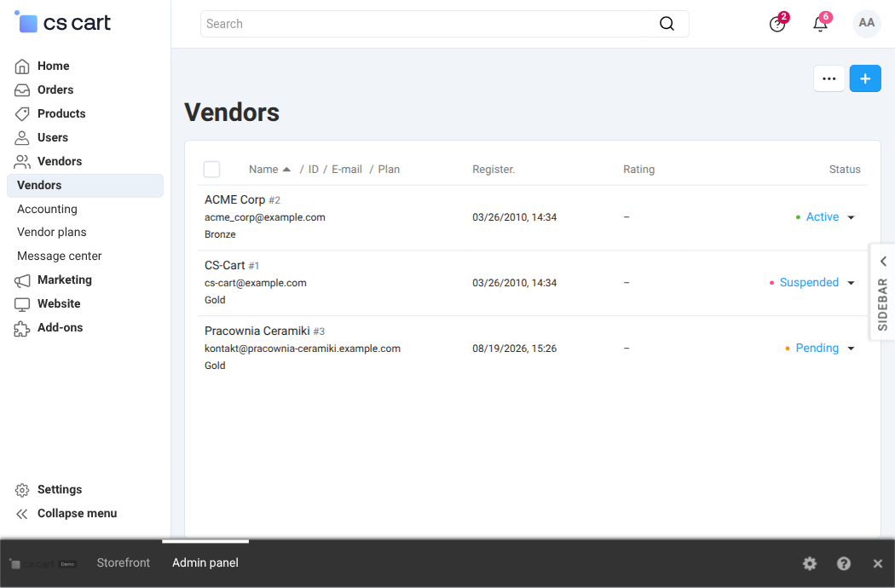Image resolution: width=895 pixels, height=588 pixels.
Task: Click the Gold plan for CS-Cart
Action: 215,300
